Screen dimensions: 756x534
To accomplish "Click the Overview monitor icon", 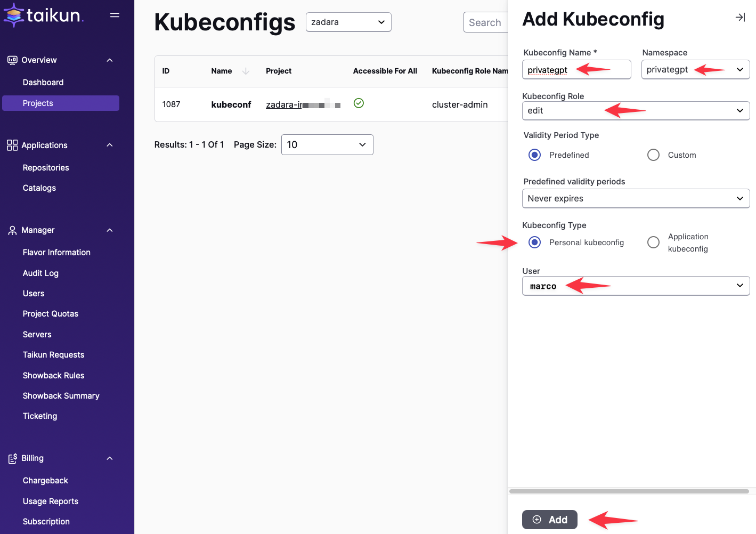I will click(12, 60).
